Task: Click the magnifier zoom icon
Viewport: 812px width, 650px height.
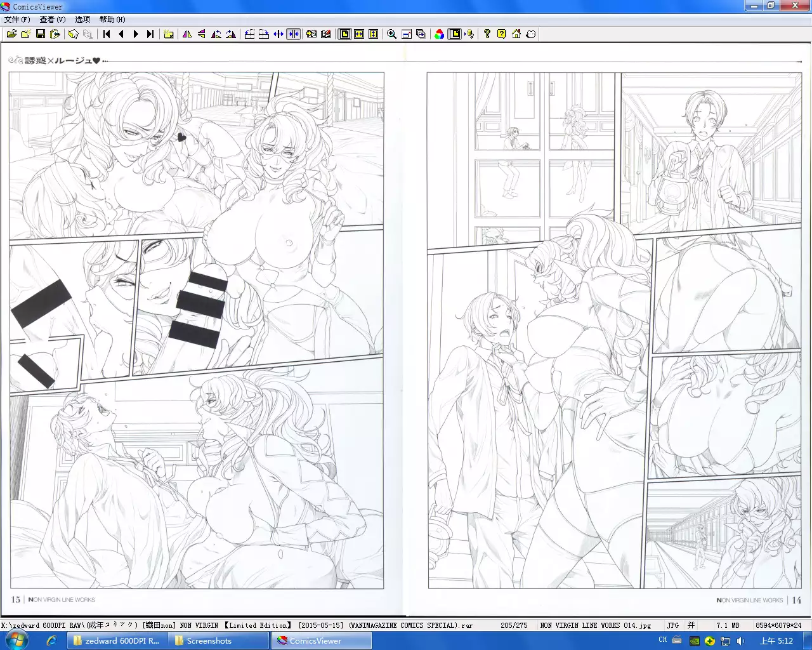Action: click(392, 34)
